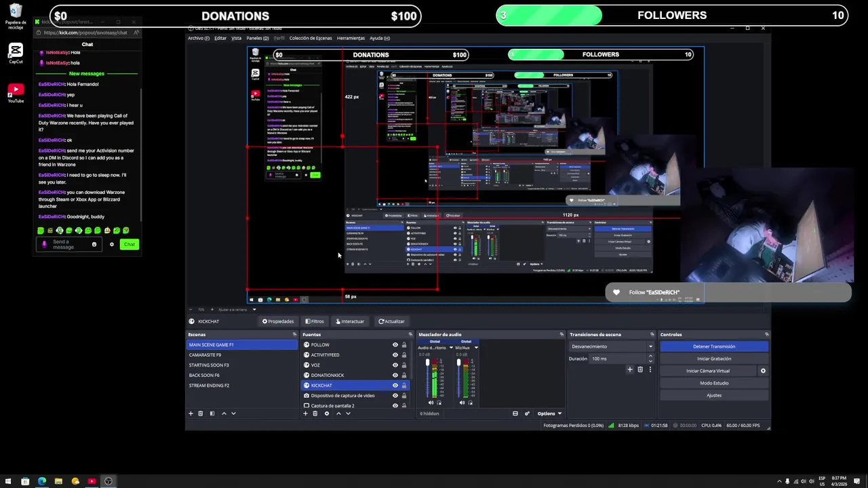Select CAMARASITE F9 scene
This screenshot has height=488, width=868.
(242, 354)
